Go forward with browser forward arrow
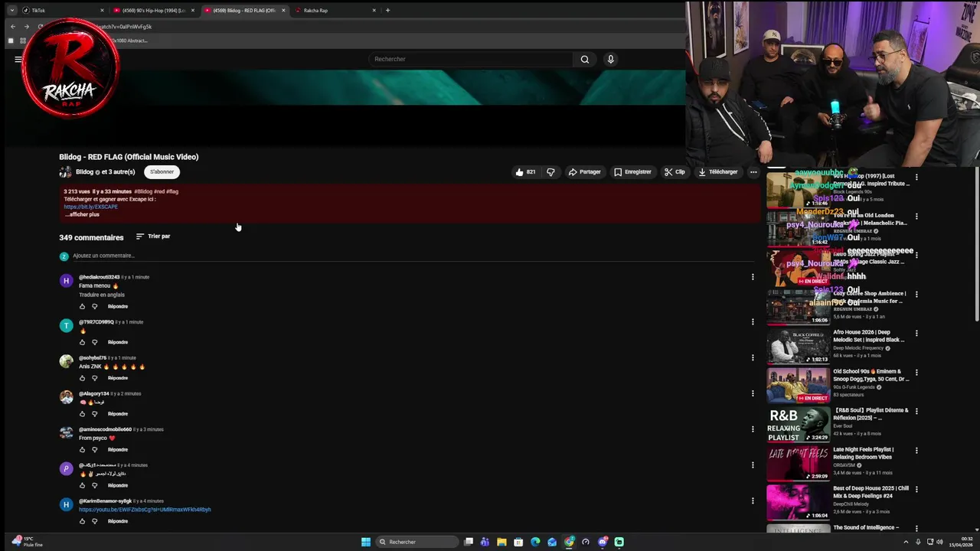 tap(27, 26)
